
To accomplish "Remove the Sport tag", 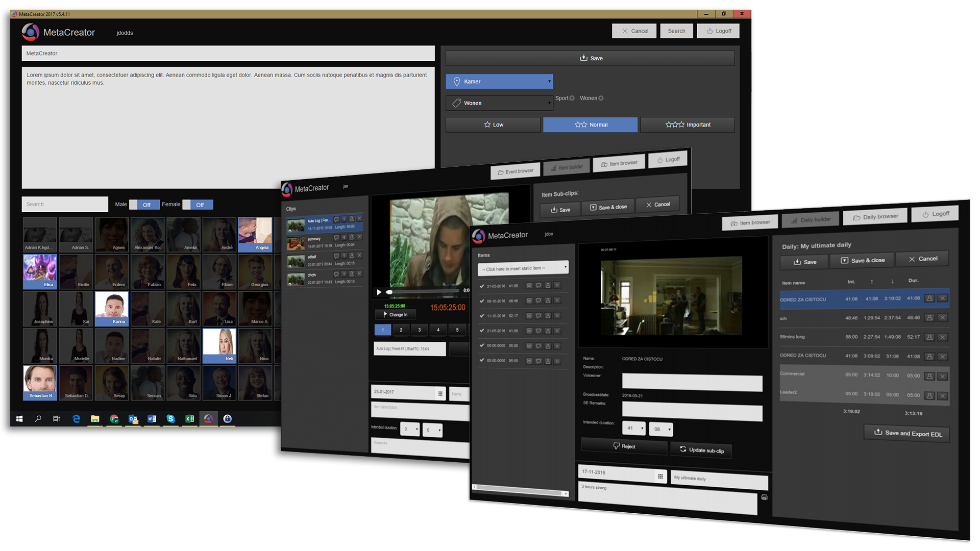I will [x=572, y=98].
